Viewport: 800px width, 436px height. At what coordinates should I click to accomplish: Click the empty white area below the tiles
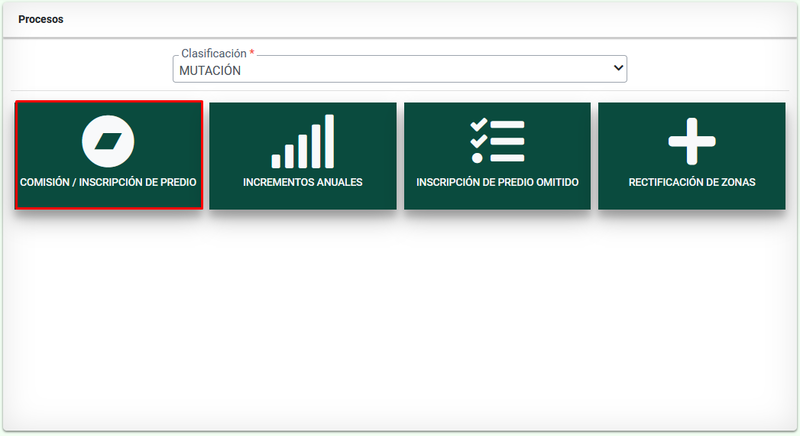pyautogui.click(x=400, y=320)
